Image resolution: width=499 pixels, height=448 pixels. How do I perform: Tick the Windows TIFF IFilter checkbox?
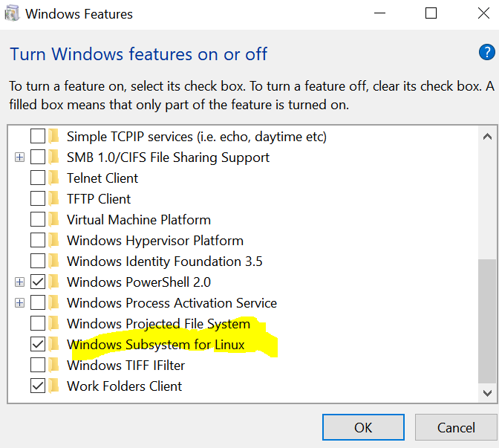pyautogui.click(x=38, y=365)
